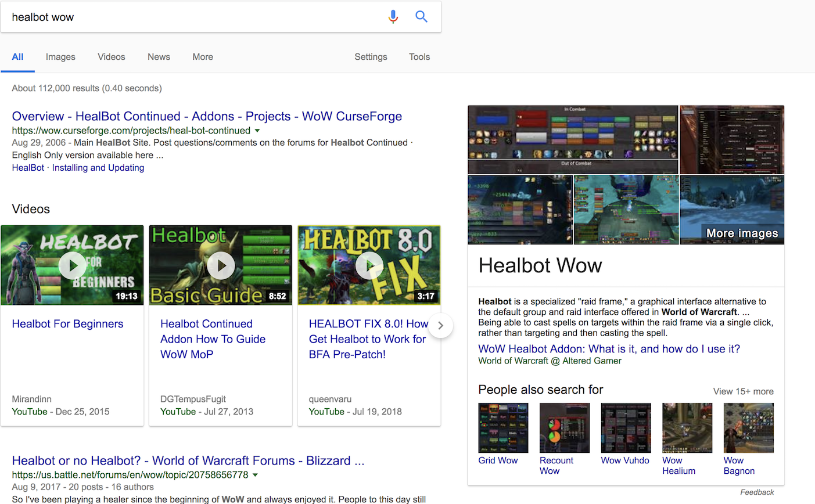815x504 pixels.
Task: Click the next arrow of the videos carousel
Action: point(441,326)
